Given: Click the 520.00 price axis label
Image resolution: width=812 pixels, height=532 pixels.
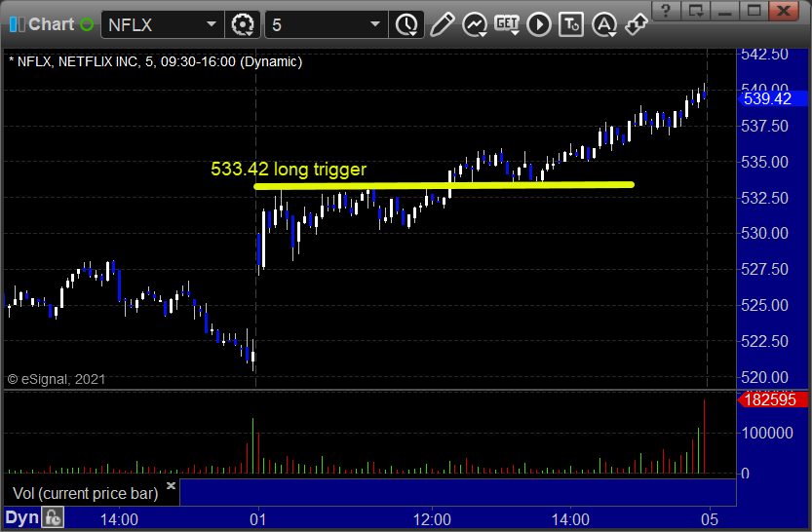Looking at the screenshot, I should click(764, 377).
